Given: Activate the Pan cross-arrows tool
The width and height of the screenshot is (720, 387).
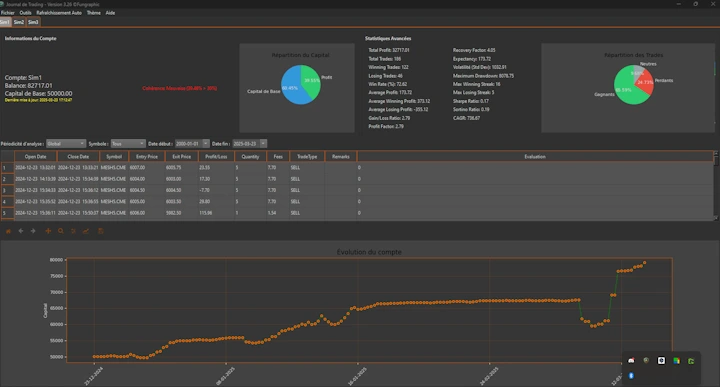Looking at the screenshot, I should tap(48, 231).
